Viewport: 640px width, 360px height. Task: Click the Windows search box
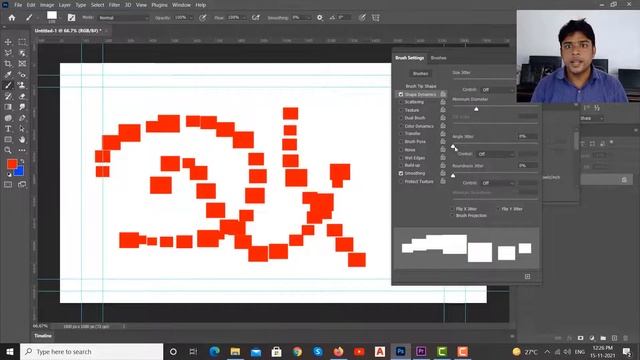(x=91, y=351)
